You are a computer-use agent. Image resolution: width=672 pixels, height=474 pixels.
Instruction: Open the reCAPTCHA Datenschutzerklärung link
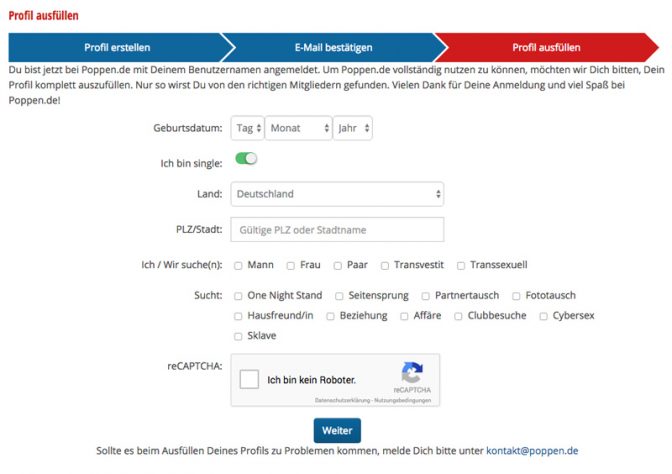click(x=342, y=400)
